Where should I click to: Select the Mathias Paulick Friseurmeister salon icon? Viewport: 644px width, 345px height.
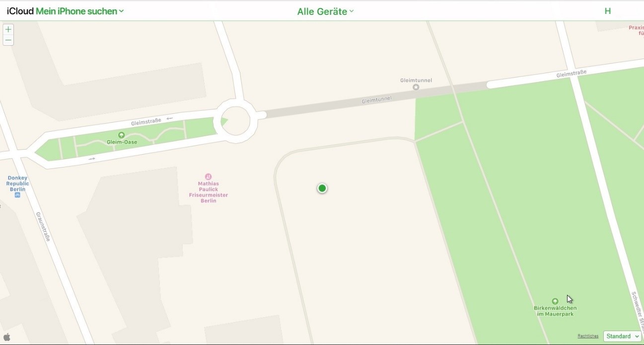[208, 176]
